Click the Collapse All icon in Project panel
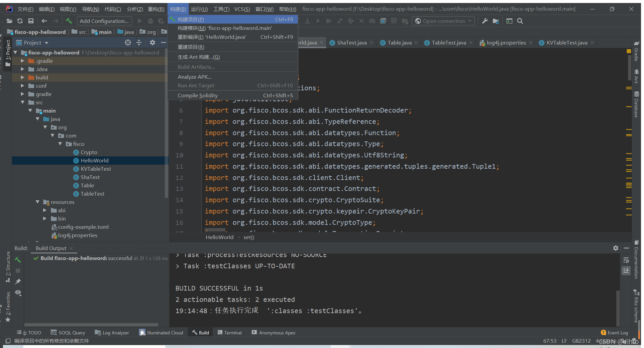The width and height of the screenshot is (644, 348). pyautogui.click(x=139, y=43)
